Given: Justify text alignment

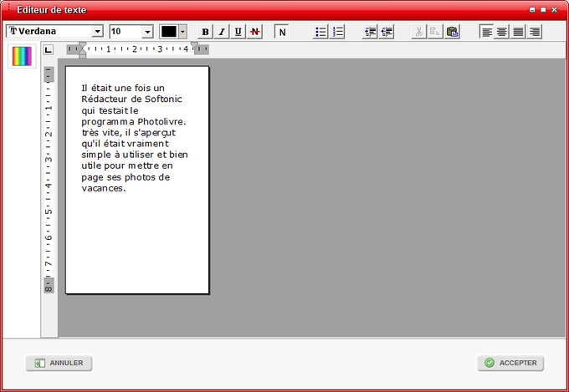Looking at the screenshot, I should pos(518,32).
